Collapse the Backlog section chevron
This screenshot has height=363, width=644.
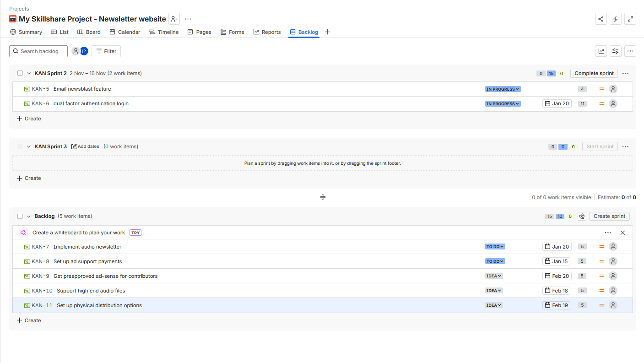[29, 216]
